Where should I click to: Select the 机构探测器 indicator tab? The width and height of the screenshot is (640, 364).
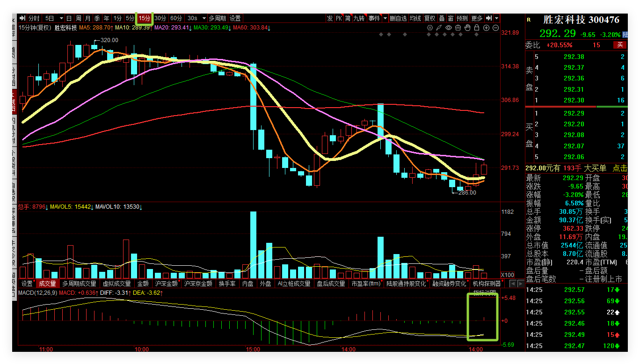click(x=487, y=284)
